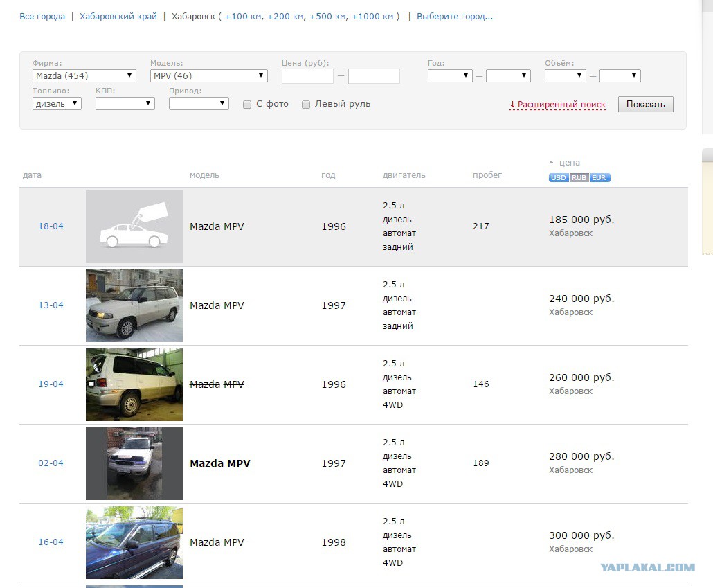The width and height of the screenshot is (713, 588).
Task: Focus the minimum price input field
Action: click(x=307, y=76)
